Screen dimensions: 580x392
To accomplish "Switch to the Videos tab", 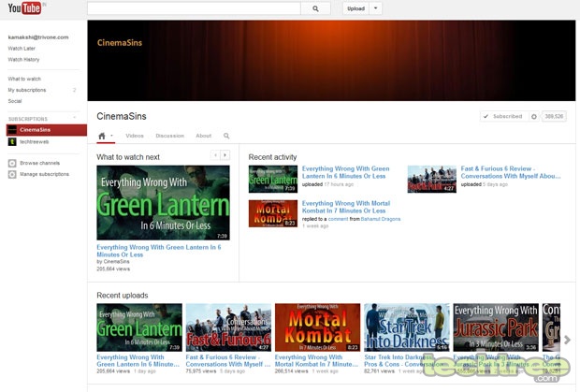I will 135,136.
